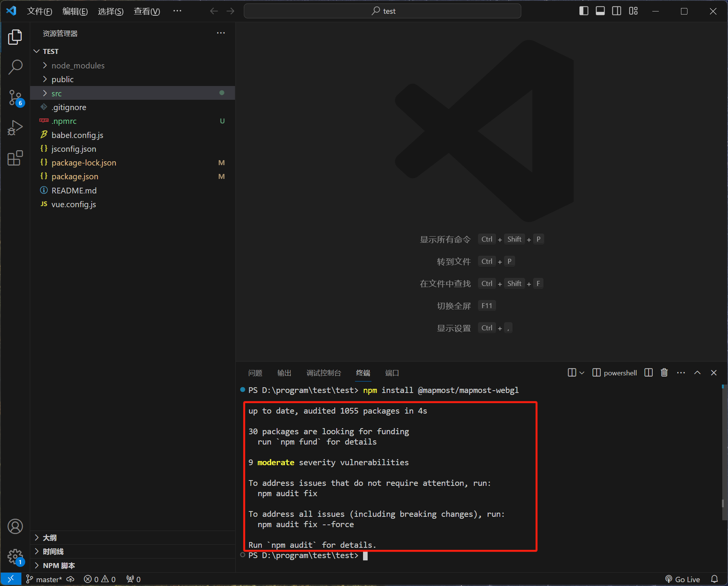Open the Accounts menu icon

[x=15, y=526]
